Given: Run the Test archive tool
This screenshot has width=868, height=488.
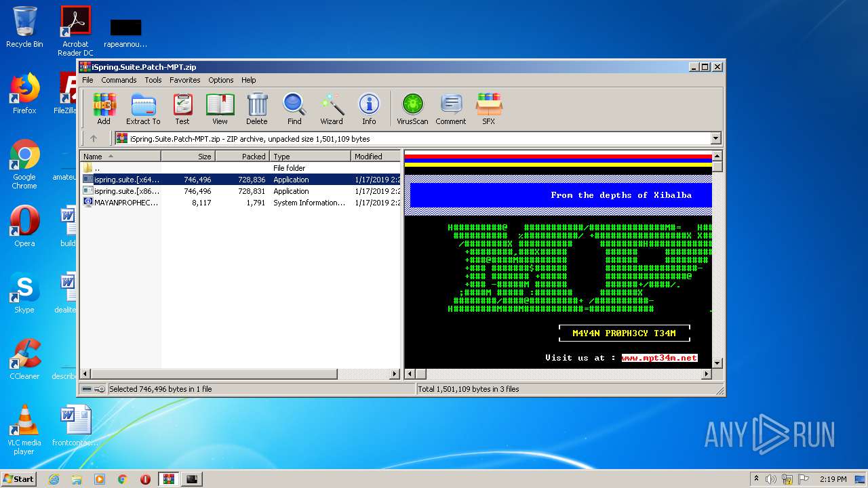Looking at the screenshot, I should coord(182,109).
